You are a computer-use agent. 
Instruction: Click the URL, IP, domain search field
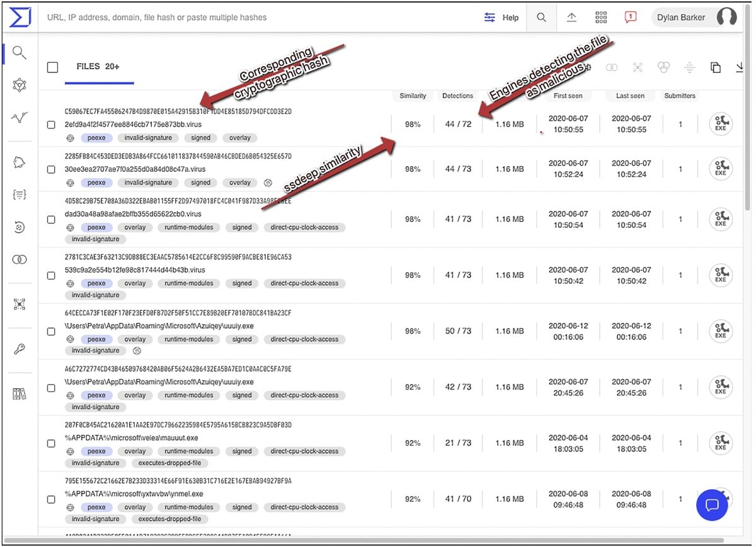click(252, 18)
